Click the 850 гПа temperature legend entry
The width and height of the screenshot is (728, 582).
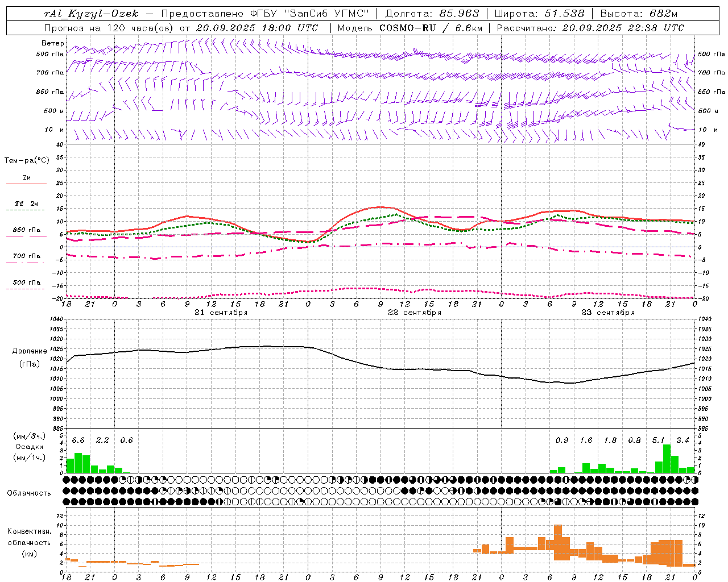(27, 230)
